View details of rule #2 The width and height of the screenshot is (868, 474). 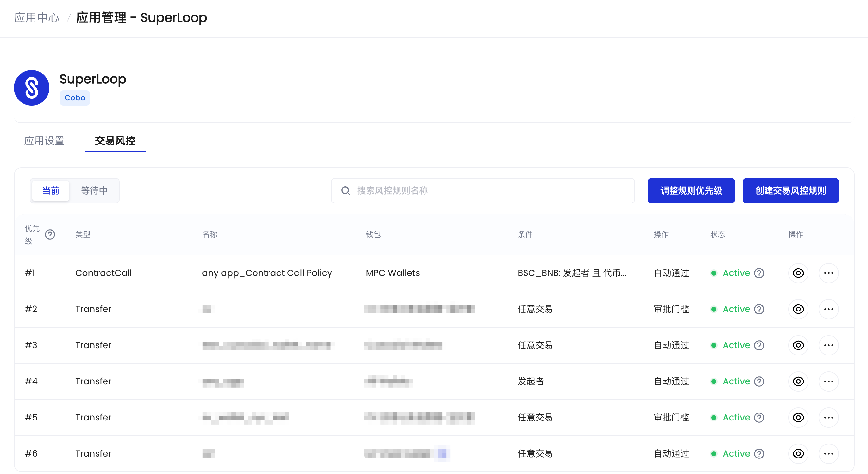click(798, 309)
